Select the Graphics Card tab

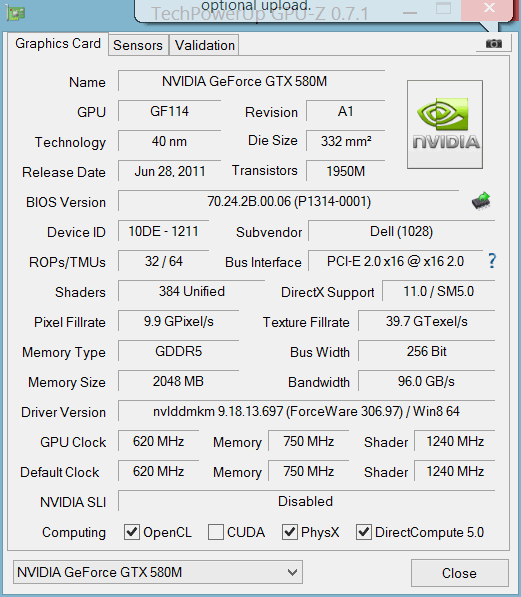58,44
